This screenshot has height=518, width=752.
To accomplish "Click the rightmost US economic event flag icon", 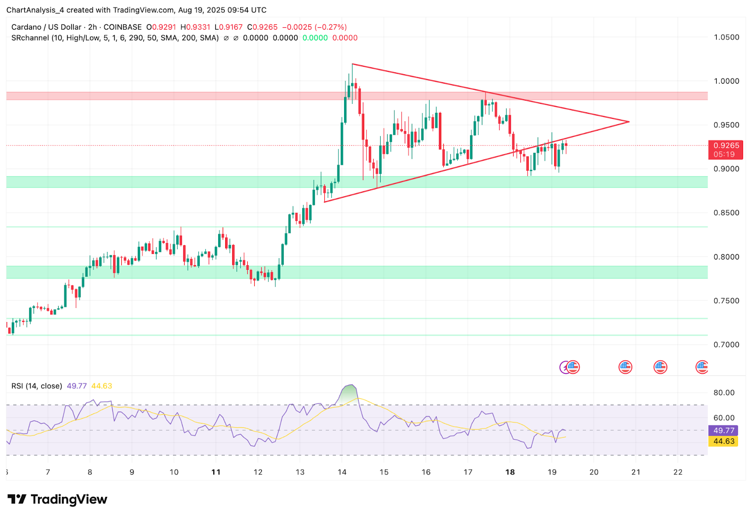I will tap(702, 367).
